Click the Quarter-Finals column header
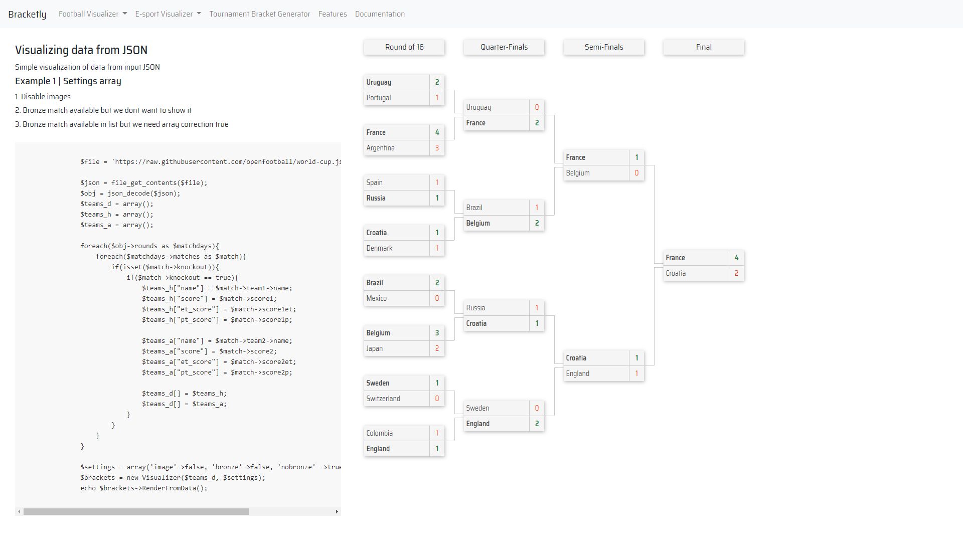 point(504,47)
